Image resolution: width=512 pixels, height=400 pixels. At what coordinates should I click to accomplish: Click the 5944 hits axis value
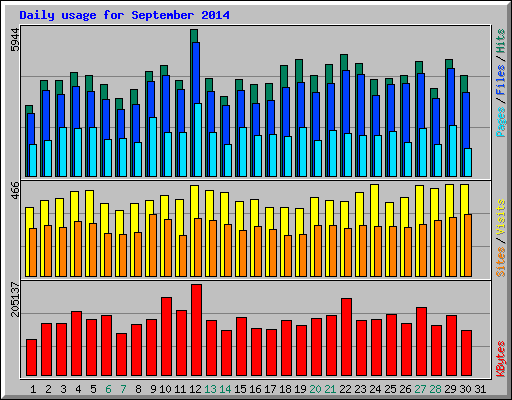click(x=15, y=40)
